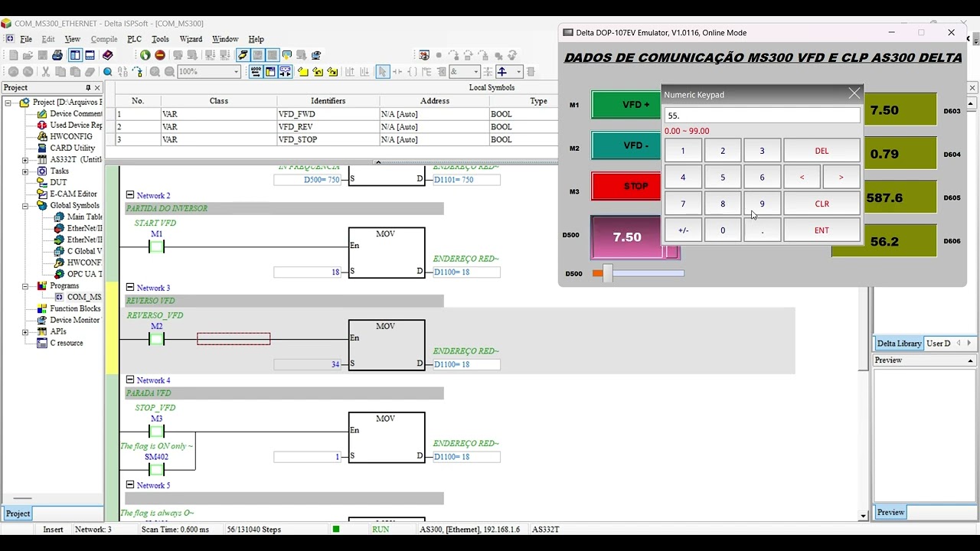Expand the Tasks tree node
The height and width of the screenshot is (551, 980).
(25, 171)
